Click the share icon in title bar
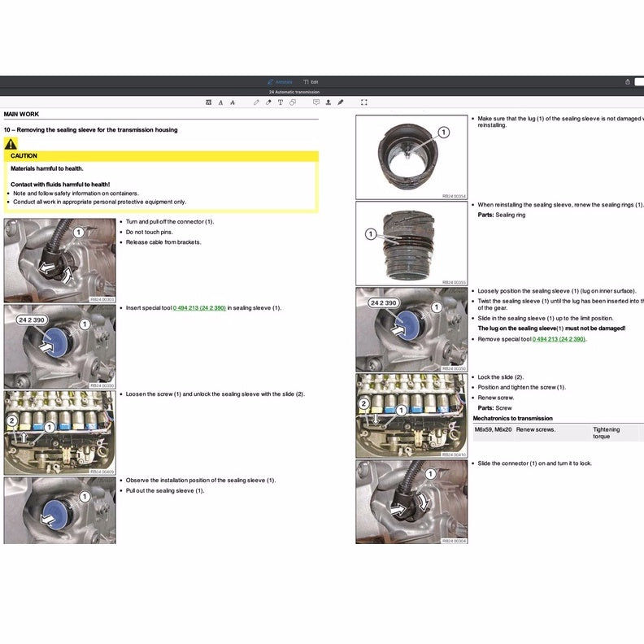Viewport: 644px width, 644px height. tap(627, 81)
